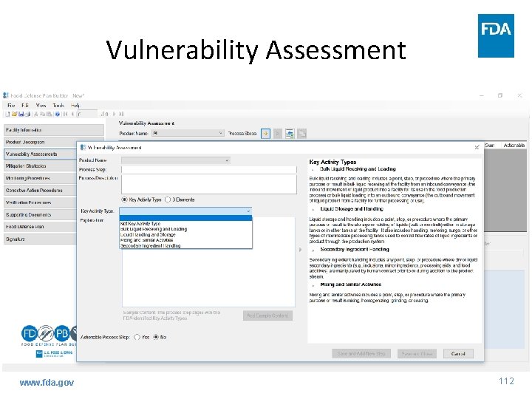Click the Save and Add New Step button
532x399 pixels.
tap(361, 353)
